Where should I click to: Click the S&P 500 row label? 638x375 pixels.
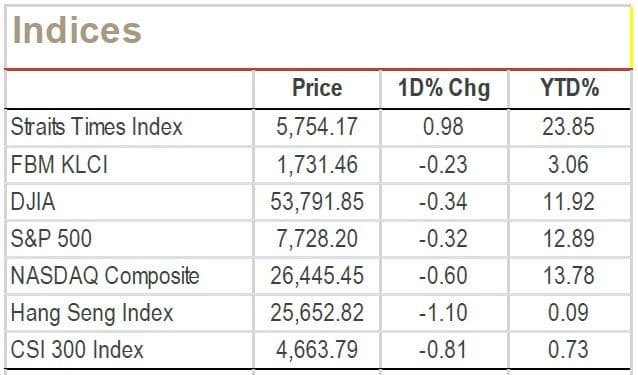pyautogui.click(x=51, y=238)
